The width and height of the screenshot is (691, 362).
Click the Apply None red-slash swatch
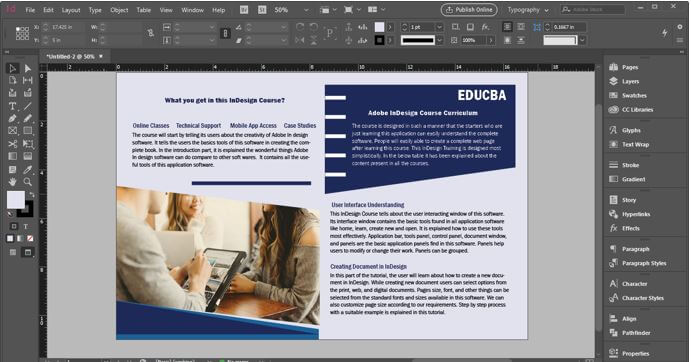[30, 239]
